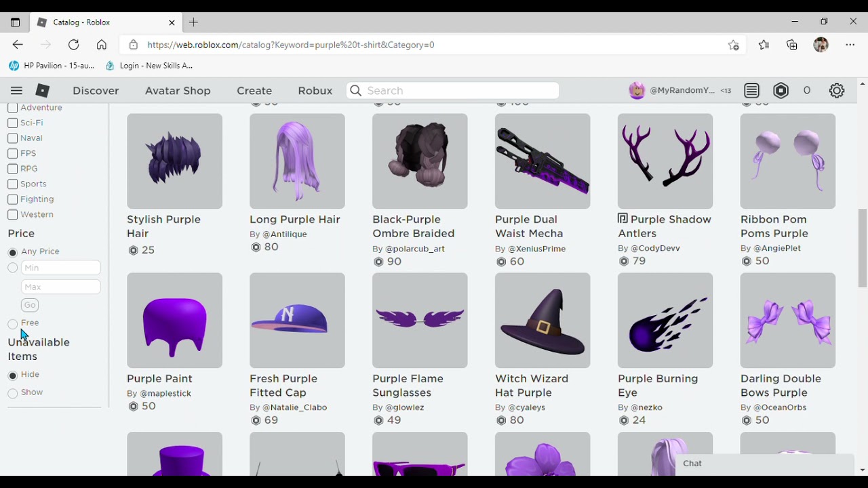The width and height of the screenshot is (868, 488).
Task: Open Black-Purple Ombre Braided thumbnail
Action: pos(420,161)
